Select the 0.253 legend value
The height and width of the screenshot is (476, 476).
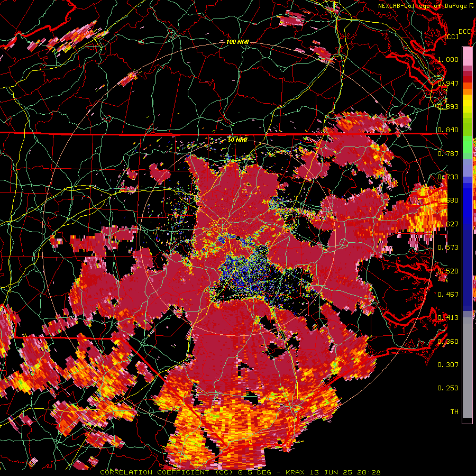(x=448, y=388)
